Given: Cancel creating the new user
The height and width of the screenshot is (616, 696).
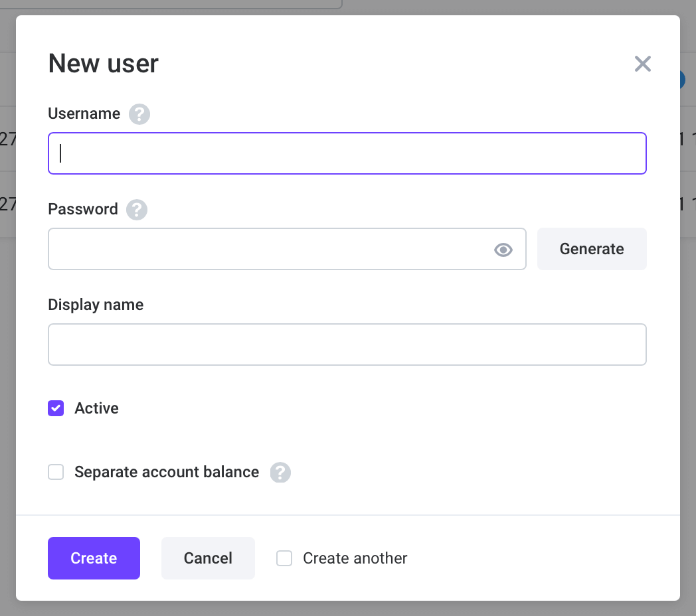Looking at the screenshot, I should (208, 558).
